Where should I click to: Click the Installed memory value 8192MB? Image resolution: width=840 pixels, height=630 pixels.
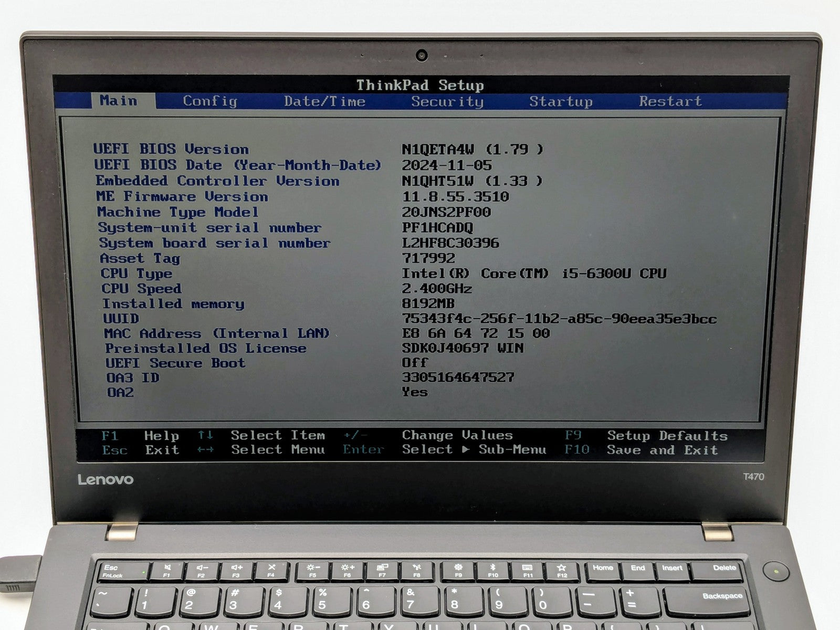pyautogui.click(x=428, y=303)
